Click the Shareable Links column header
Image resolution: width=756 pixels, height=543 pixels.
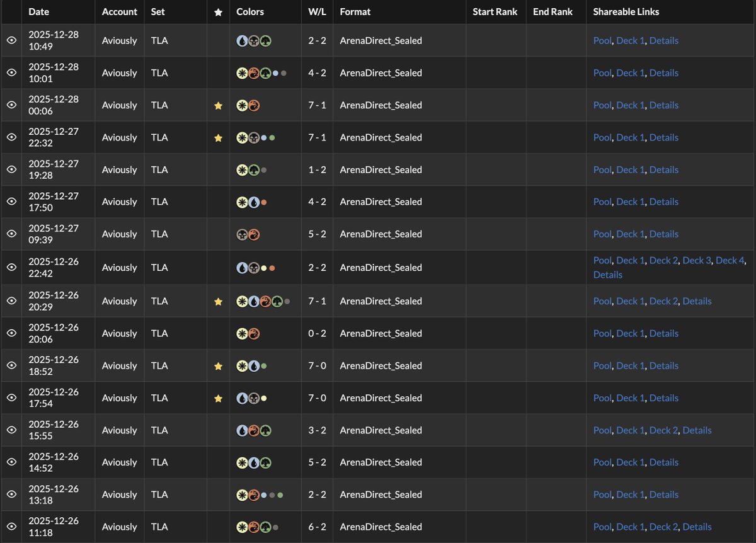coord(626,12)
